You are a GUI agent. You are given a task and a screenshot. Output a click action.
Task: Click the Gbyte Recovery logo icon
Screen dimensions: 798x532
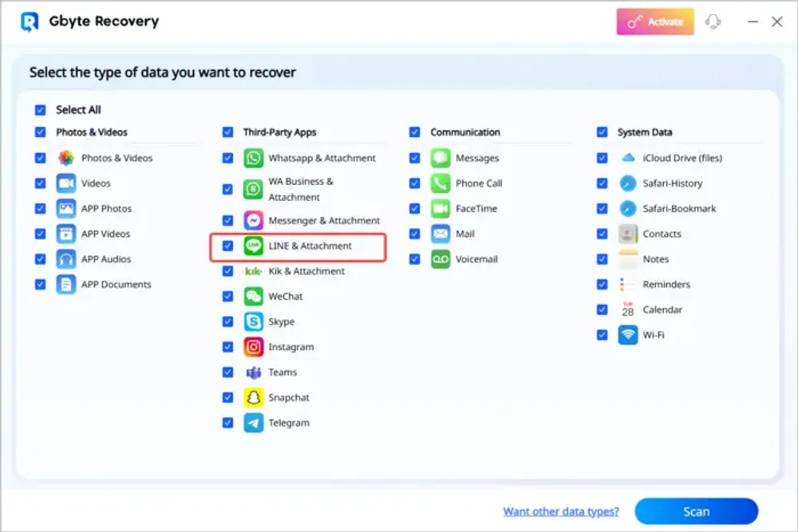coord(30,22)
